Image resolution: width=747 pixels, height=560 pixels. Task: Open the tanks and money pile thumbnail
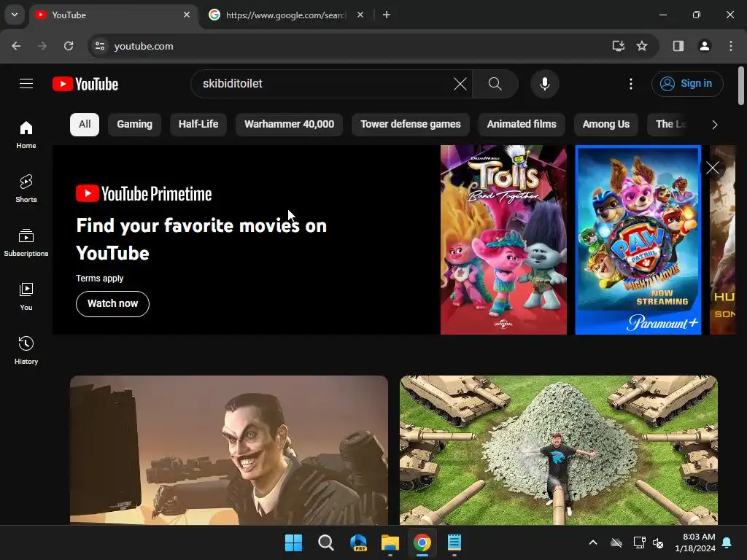pyautogui.click(x=558, y=450)
